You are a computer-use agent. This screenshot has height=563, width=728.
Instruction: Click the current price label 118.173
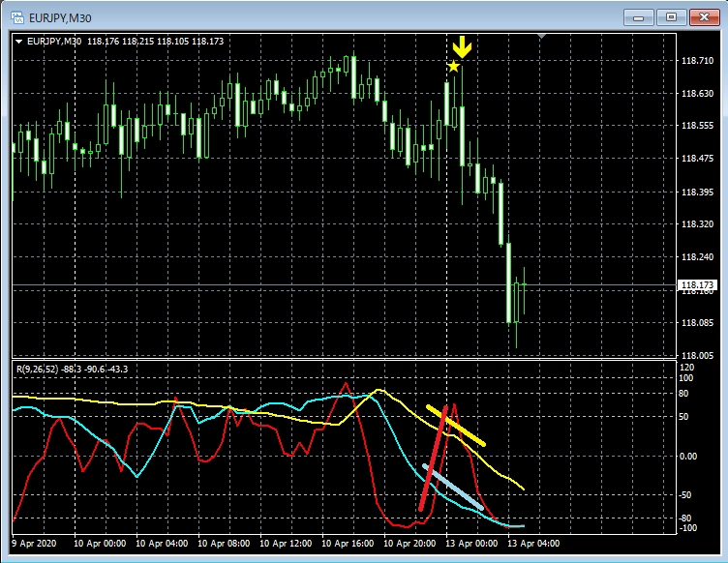(697, 285)
